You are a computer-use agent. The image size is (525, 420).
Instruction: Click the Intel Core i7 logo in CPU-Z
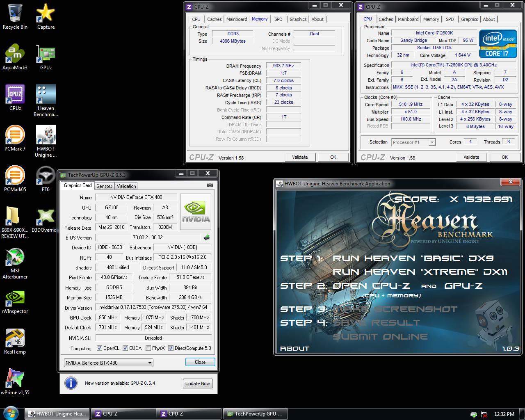pyautogui.click(x=497, y=43)
